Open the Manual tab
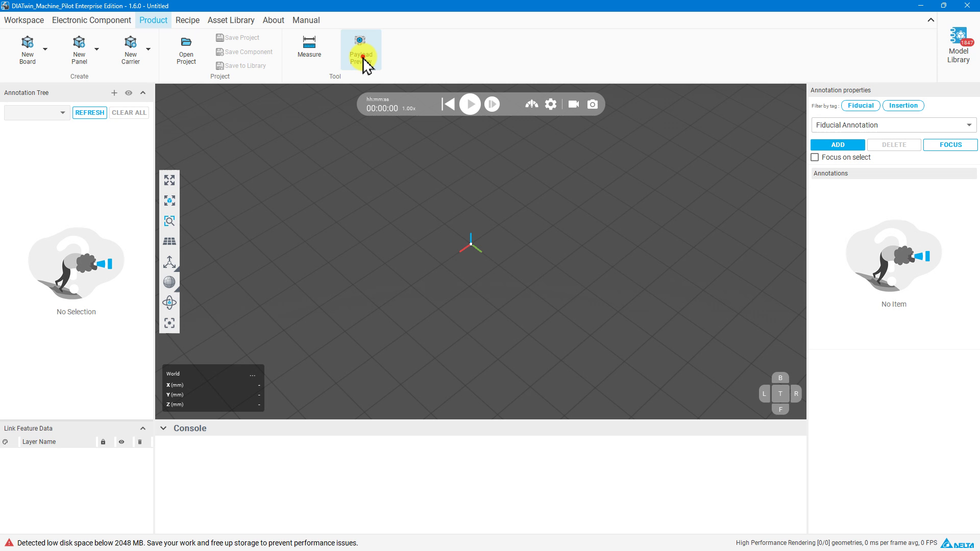 (306, 20)
